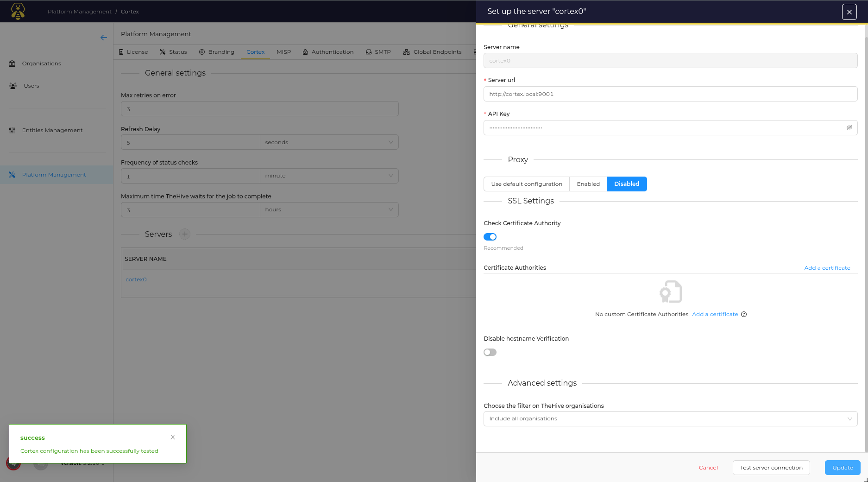This screenshot has width=868, height=482.
Task: Open job wait time unit dropdown
Action: tap(329, 209)
